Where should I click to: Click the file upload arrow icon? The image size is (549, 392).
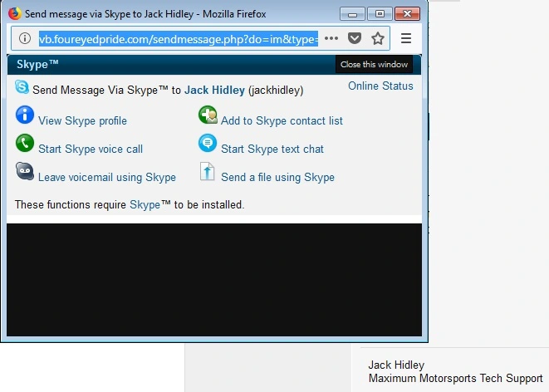208,171
